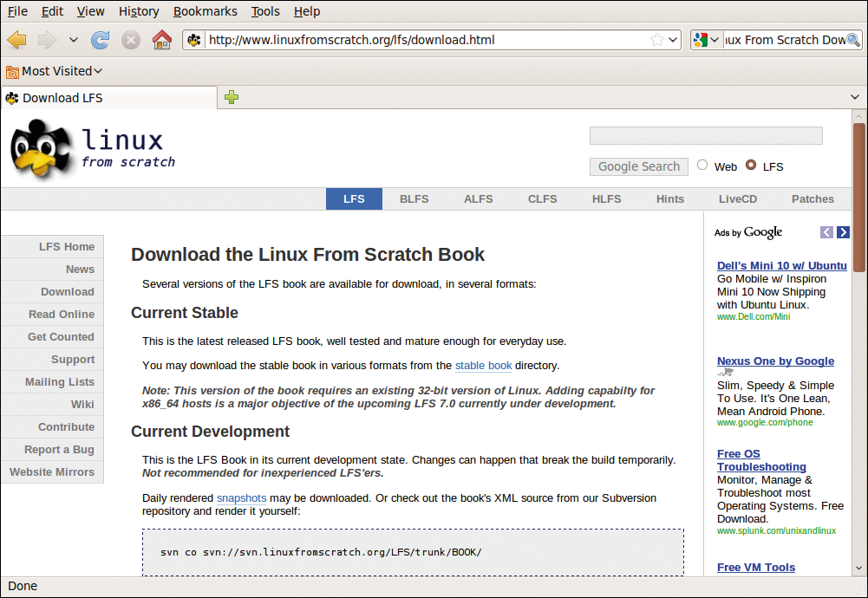Open News in the sidebar
The image size is (868, 598).
(x=53, y=270)
